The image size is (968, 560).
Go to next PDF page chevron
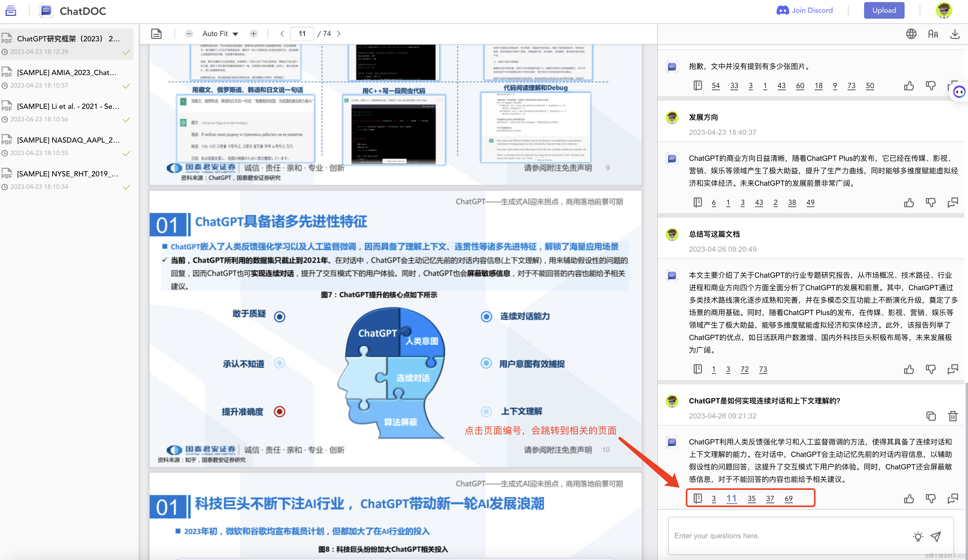click(x=339, y=34)
